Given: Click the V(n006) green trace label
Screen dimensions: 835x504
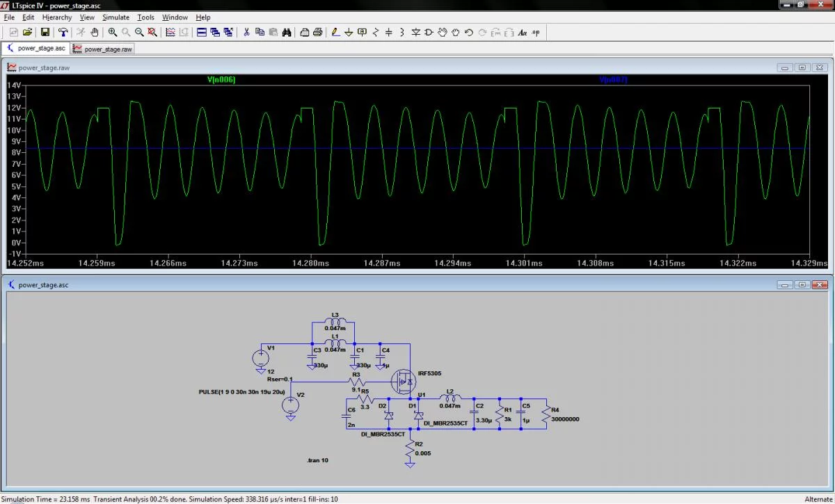Looking at the screenshot, I should [221, 80].
